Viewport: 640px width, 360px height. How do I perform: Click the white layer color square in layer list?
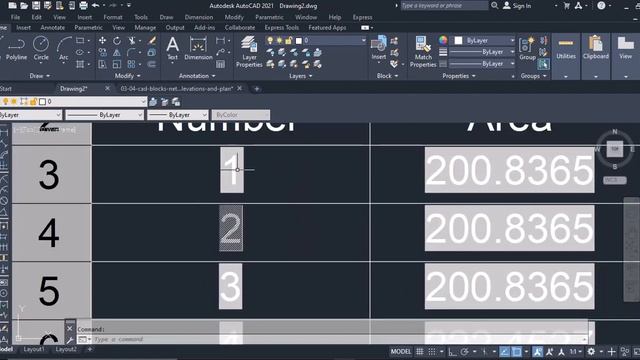point(299,40)
